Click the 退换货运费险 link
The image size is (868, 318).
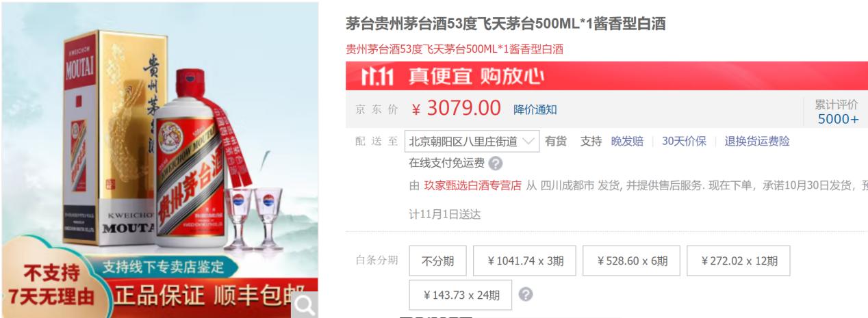[757, 142]
